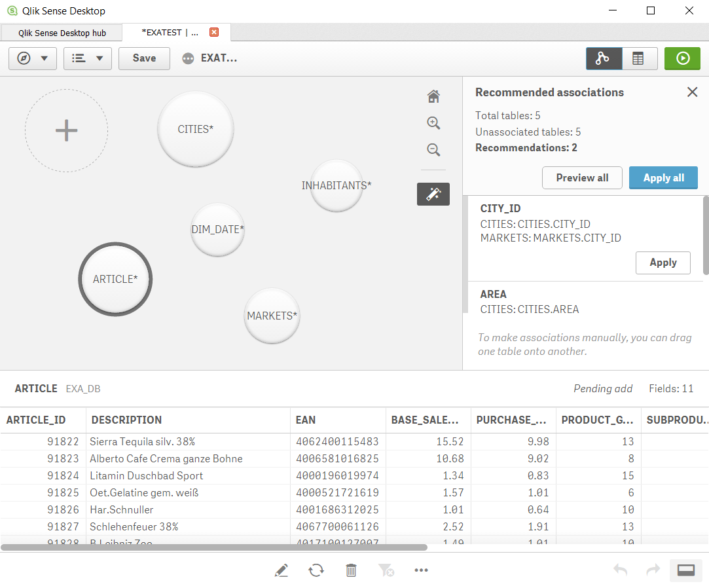Click the clear filters icon
Image resolution: width=709 pixels, height=588 pixels.
[386, 570]
